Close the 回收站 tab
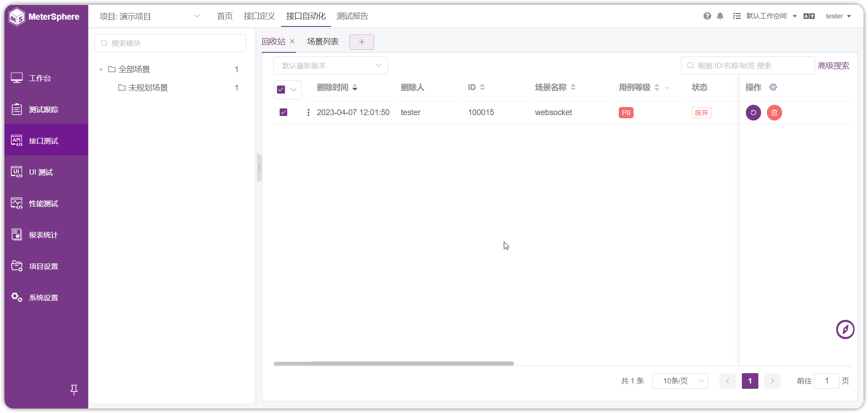Image resolution: width=868 pixels, height=413 pixels. click(x=292, y=41)
